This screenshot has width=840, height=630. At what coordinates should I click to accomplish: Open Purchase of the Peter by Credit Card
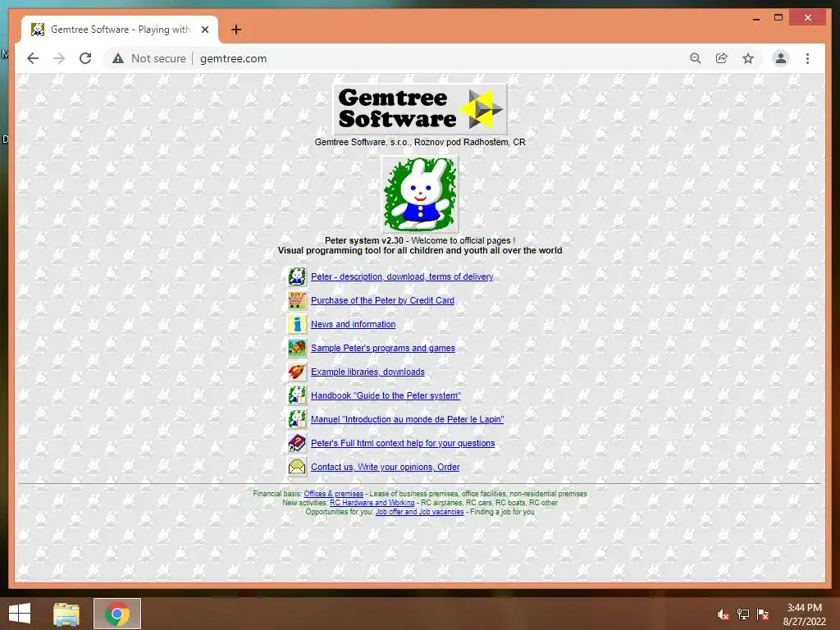[382, 300]
